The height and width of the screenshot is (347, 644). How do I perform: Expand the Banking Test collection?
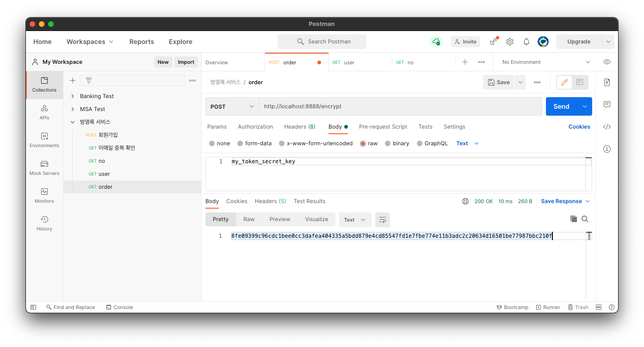click(73, 96)
